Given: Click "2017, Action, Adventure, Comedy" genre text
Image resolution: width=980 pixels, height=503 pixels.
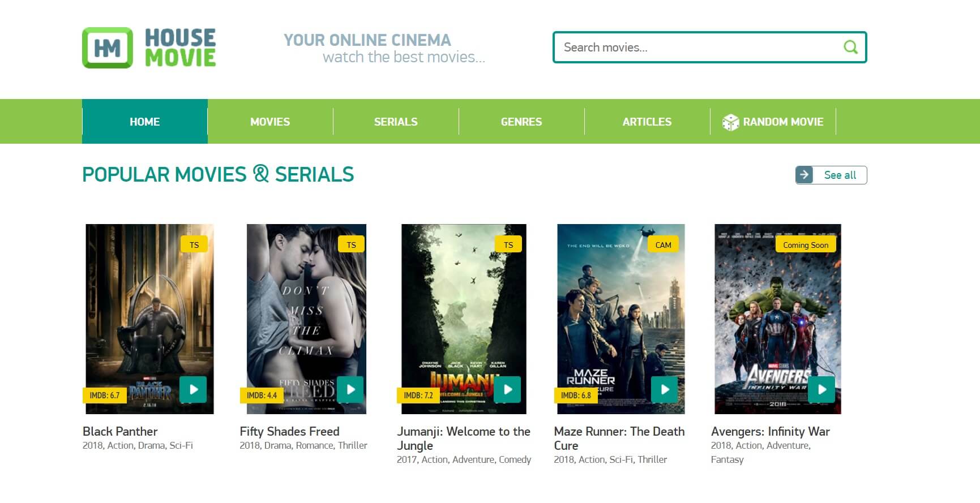Looking at the screenshot, I should click(x=464, y=459).
